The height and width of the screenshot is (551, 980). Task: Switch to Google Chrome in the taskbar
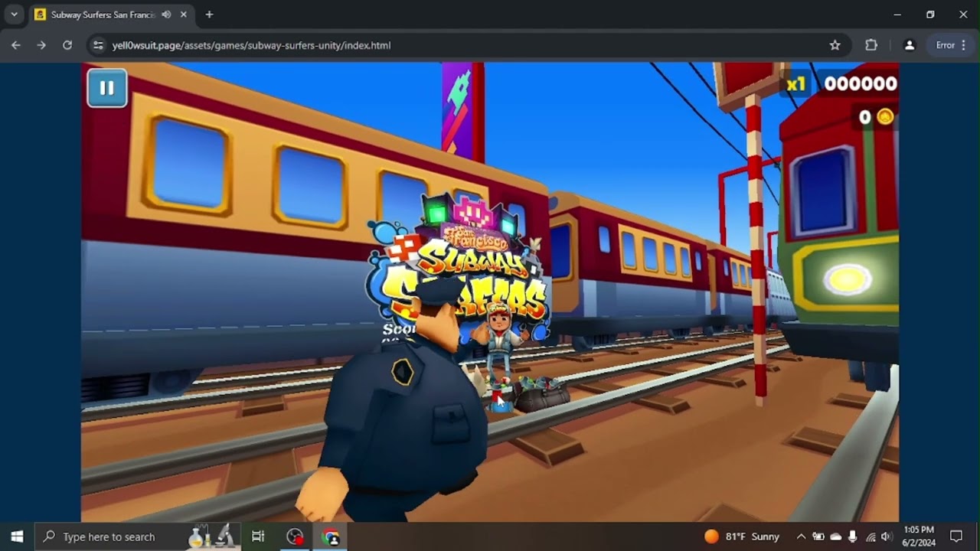[331, 536]
